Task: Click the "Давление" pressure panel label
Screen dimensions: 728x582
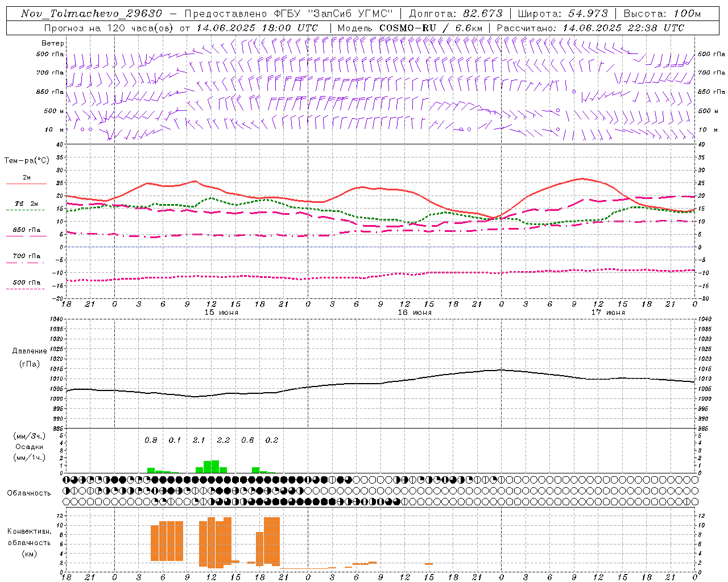Action: (x=30, y=351)
